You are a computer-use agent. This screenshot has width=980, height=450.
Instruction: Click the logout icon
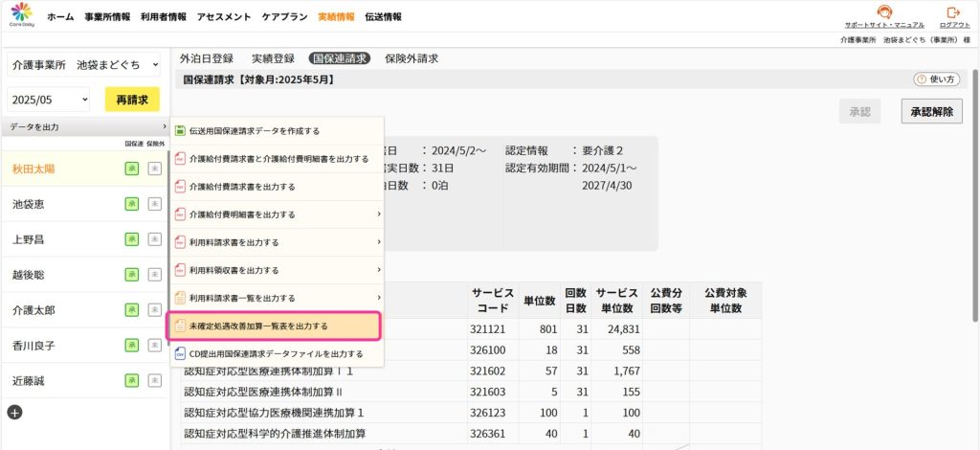click(953, 12)
